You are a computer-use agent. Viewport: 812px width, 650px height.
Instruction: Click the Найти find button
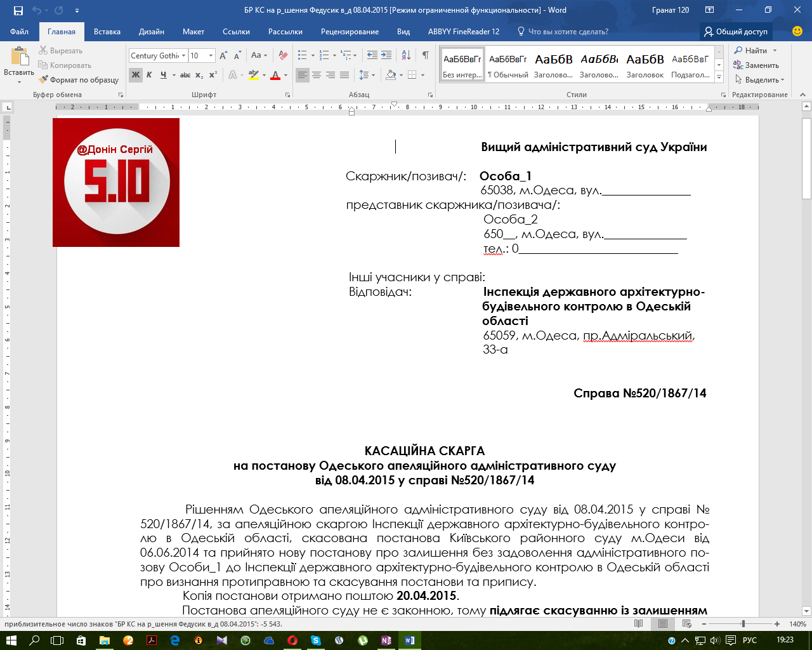pos(750,51)
